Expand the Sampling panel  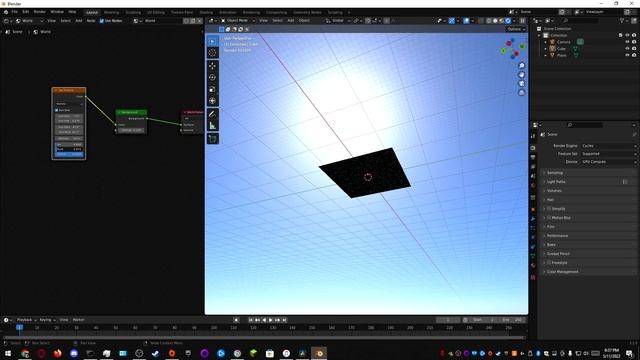coord(589,173)
